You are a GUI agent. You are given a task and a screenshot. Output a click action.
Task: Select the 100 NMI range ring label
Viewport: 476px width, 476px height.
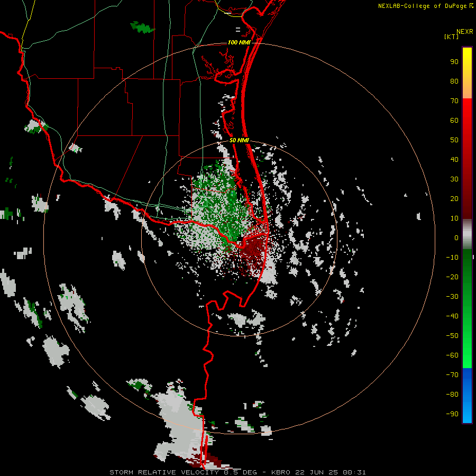[239, 42]
